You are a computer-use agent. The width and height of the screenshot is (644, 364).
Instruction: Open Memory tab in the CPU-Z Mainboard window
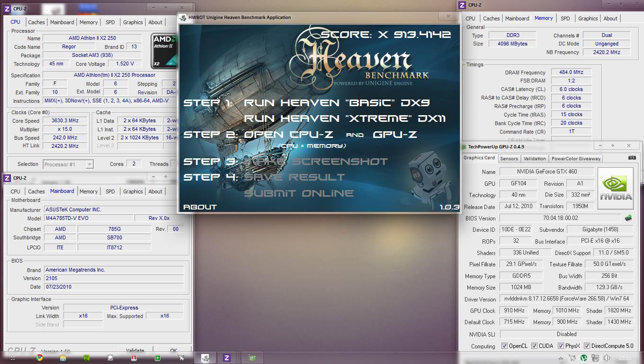point(89,191)
